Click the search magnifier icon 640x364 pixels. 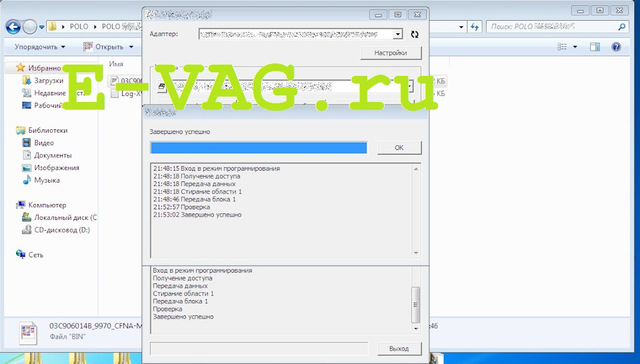click(x=621, y=27)
